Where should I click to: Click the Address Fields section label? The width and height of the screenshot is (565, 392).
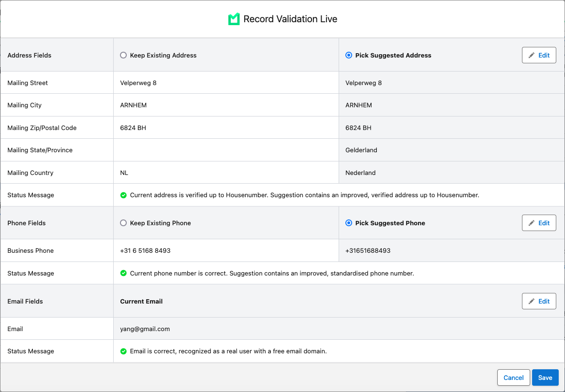tap(30, 56)
